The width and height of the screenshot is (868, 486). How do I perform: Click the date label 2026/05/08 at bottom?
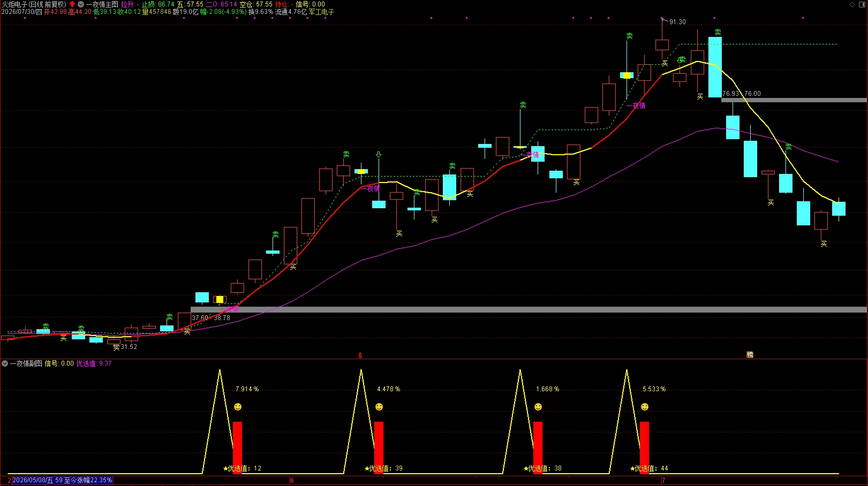point(33,480)
